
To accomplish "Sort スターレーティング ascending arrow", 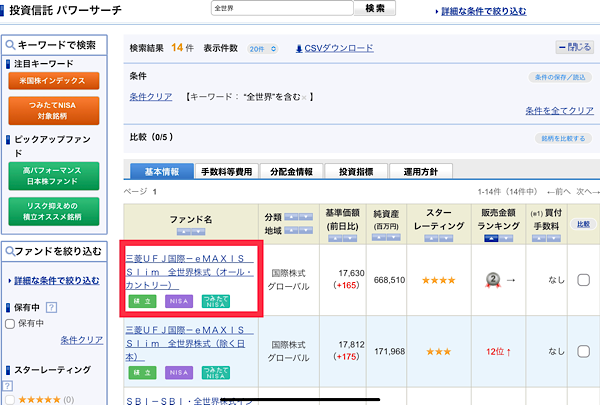I will [431, 238].
